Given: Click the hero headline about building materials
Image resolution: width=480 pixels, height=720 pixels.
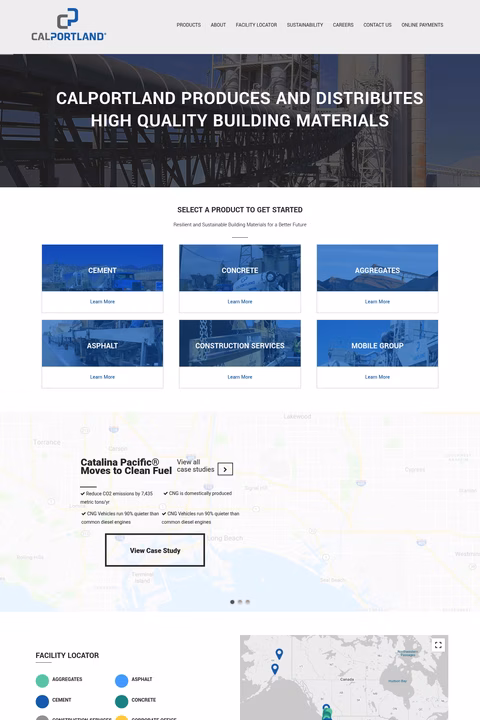Looking at the screenshot, I should [x=240, y=109].
